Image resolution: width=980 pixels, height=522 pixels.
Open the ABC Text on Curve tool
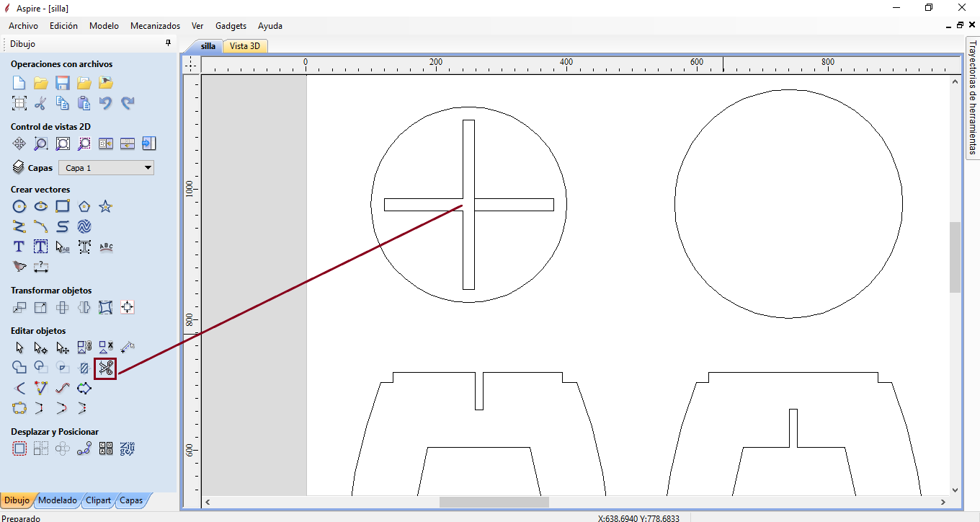(106, 247)
